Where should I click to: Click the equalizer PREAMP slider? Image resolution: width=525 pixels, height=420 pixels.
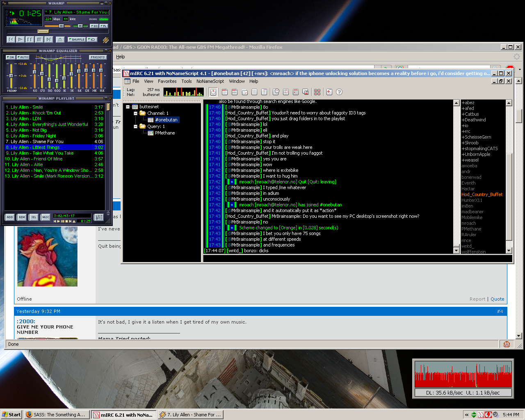pyautogui.click(x=11, y=75)
